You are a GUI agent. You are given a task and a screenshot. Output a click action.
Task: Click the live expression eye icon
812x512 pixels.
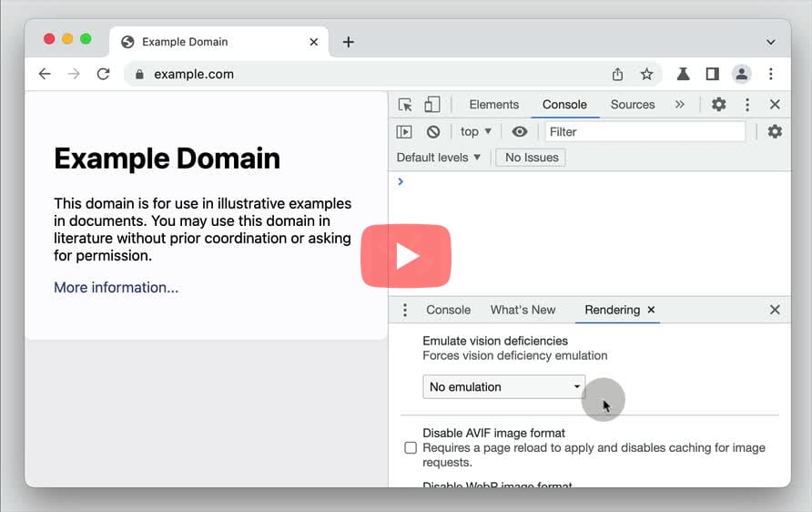tap(520, 131)
